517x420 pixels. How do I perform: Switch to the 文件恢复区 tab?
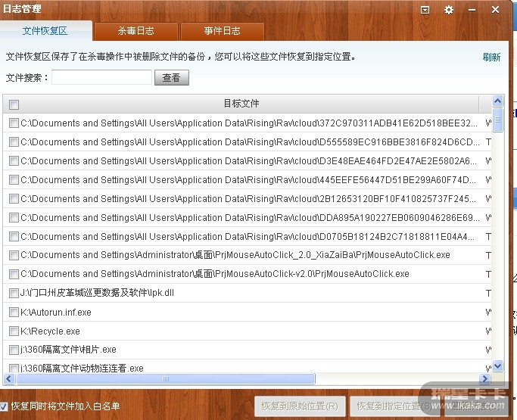45,31
